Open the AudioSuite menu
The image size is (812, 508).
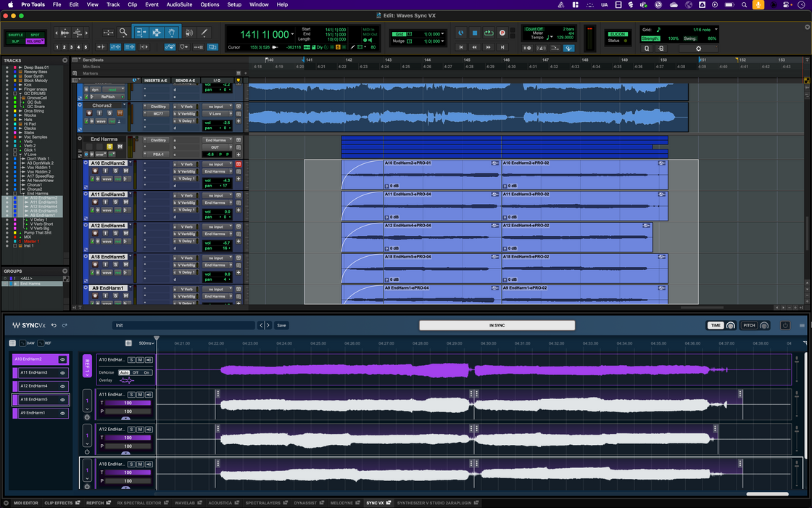click(179, 4)
